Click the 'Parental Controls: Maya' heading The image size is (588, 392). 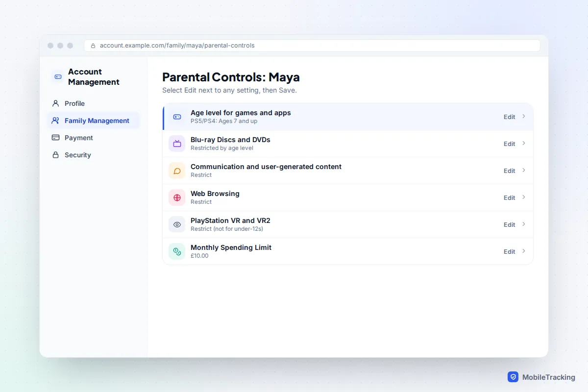(x=231, y=77)
